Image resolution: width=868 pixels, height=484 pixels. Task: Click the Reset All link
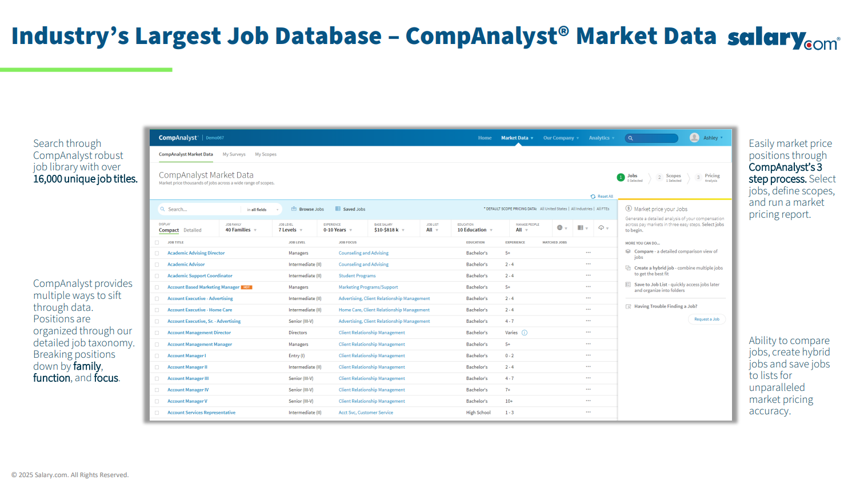point(605,197)
